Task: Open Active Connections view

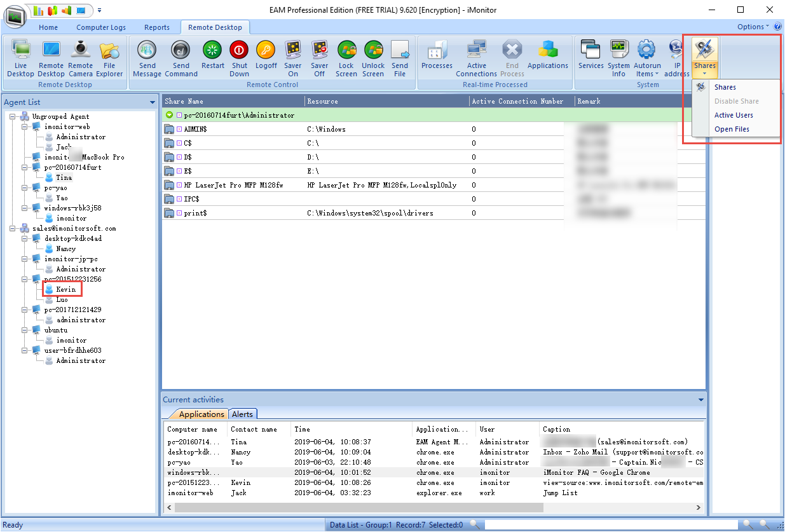Action: tap(477, 58)
